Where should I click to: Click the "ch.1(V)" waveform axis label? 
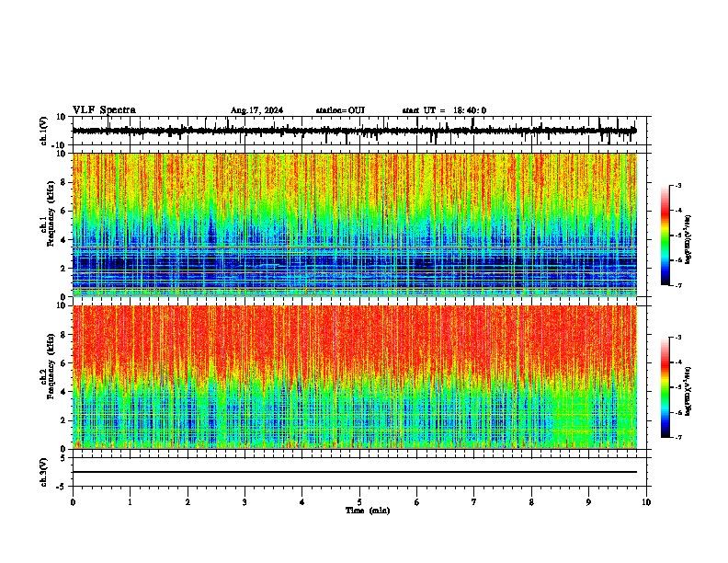[x=44, y=131]
